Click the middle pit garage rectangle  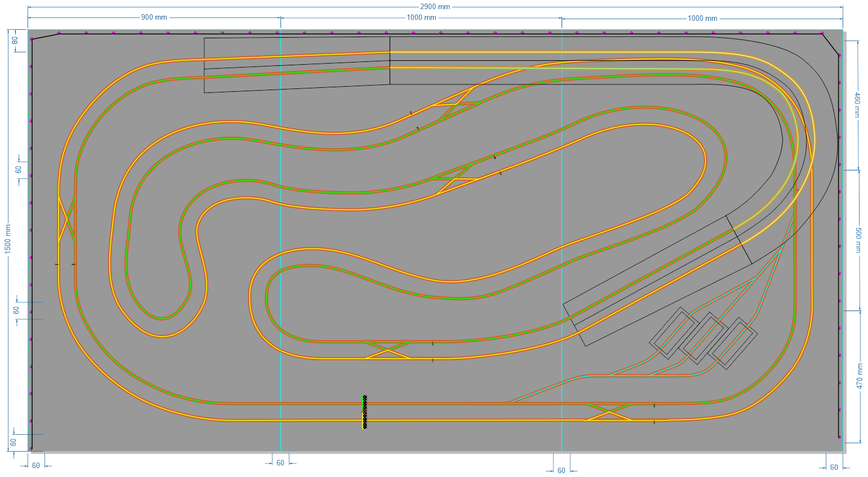click(702, 338)
